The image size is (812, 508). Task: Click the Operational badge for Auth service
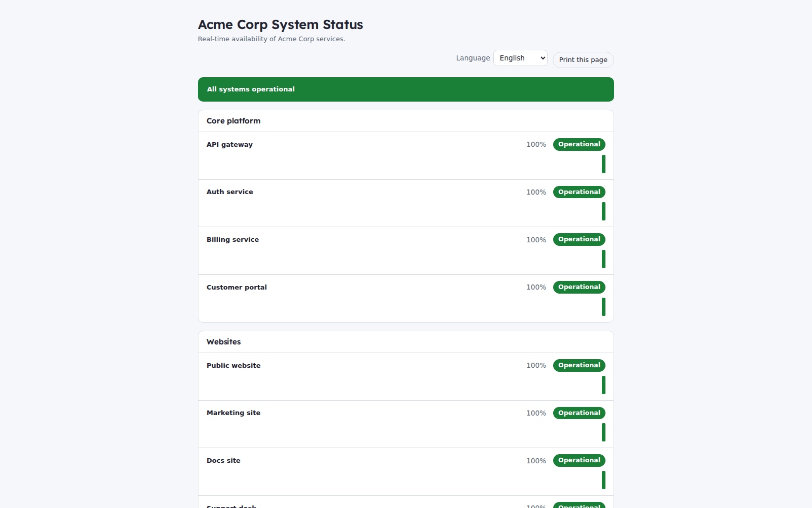(x=579, y=192)
